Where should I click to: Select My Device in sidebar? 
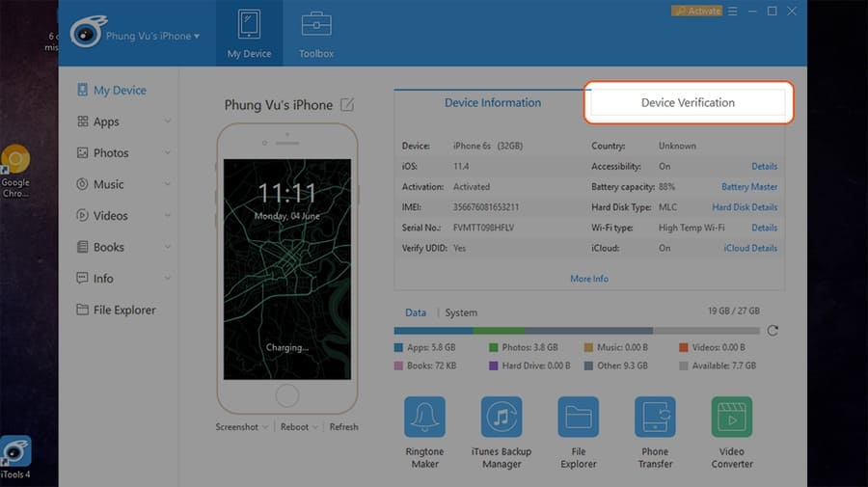(x=111, y=91)
